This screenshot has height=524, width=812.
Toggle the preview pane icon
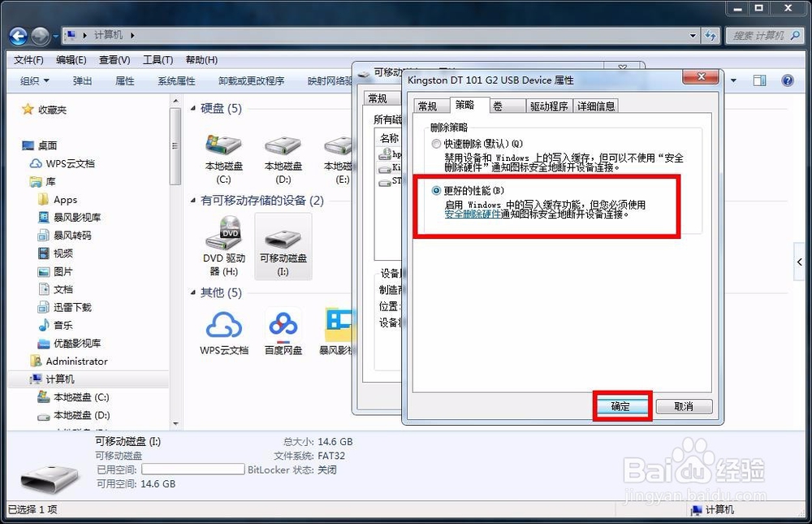click(x=760, y=80)
